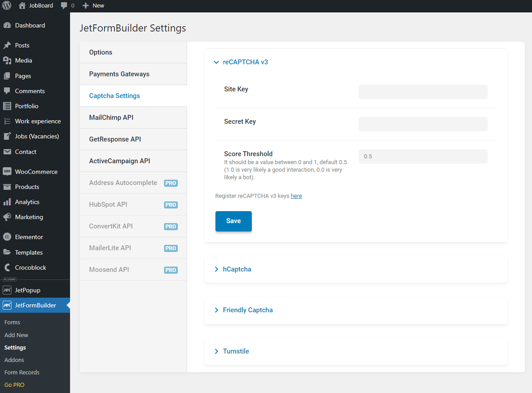Screen dimensions: 532x393
Task: Open the Options settings tab
Action: [101, 52]
